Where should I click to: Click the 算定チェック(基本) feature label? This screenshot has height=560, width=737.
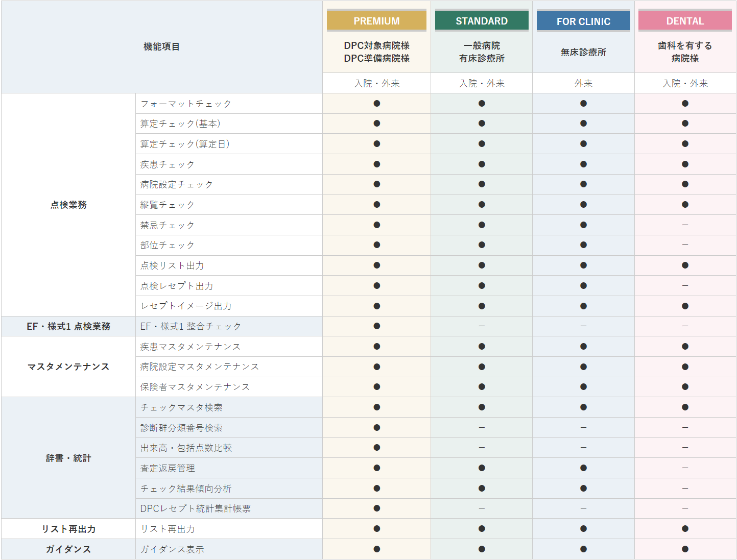point(180,124)
